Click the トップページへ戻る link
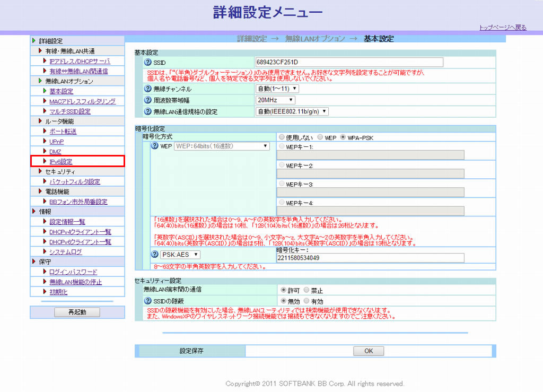This screenshot has height=392, width=543. pyautogui.click(x=502, y=28)
